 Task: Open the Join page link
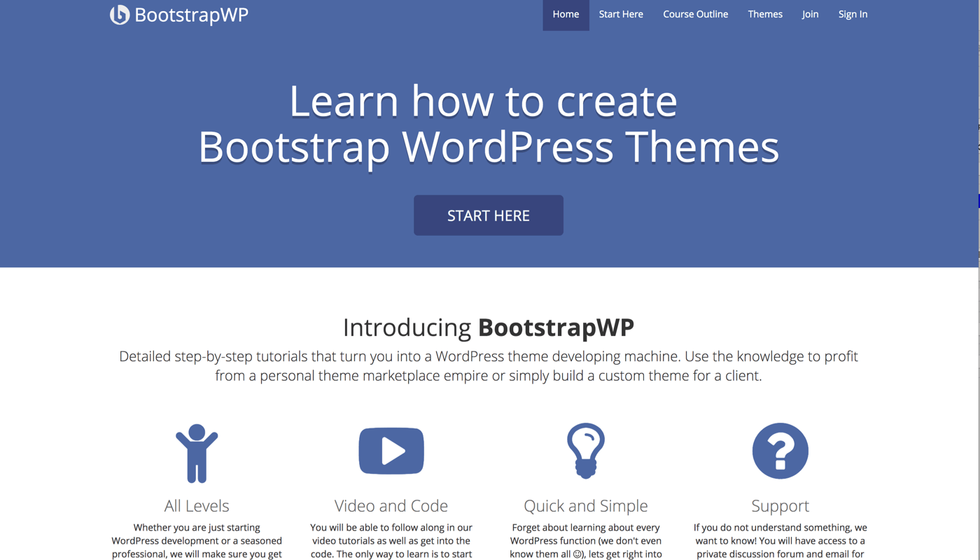pyautogui.click(x=811, y=15)
